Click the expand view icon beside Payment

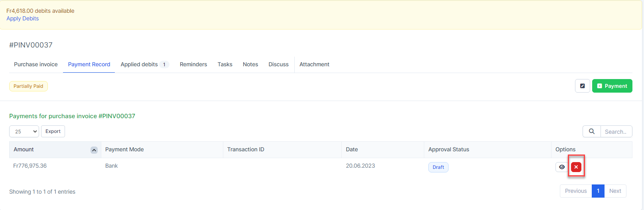tap(582, 86)
